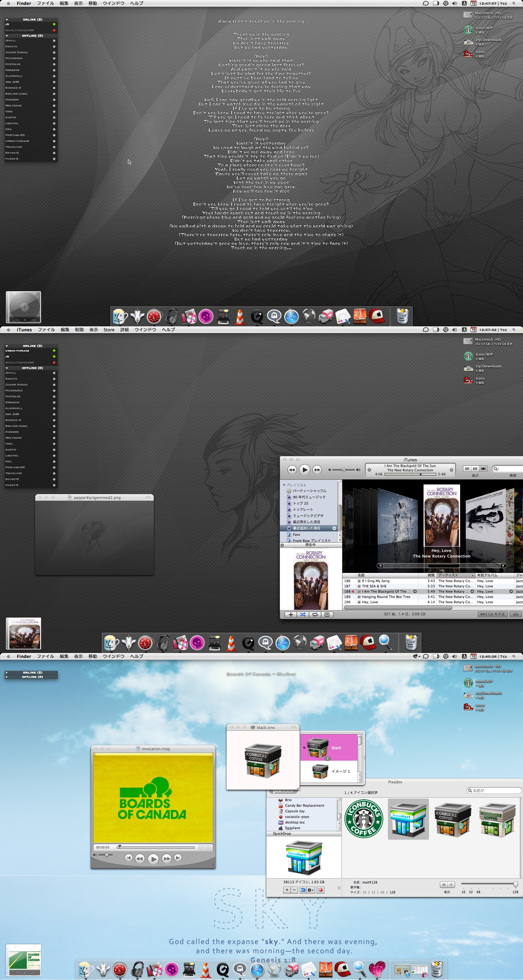This screenshot has width=523, height=980.
Task: Fast forward invocation.mpg in QuickTime
Action: pyautogui.click(x=166, y=859)
